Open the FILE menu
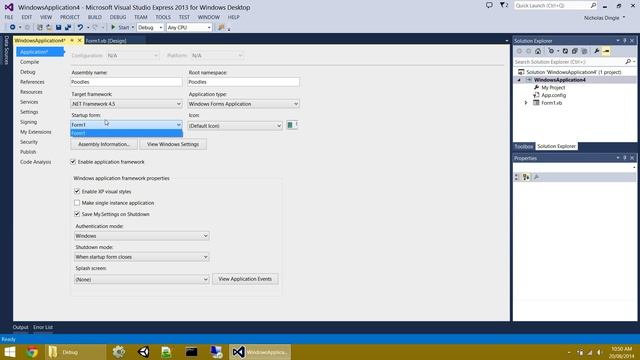 click(9, 17)
